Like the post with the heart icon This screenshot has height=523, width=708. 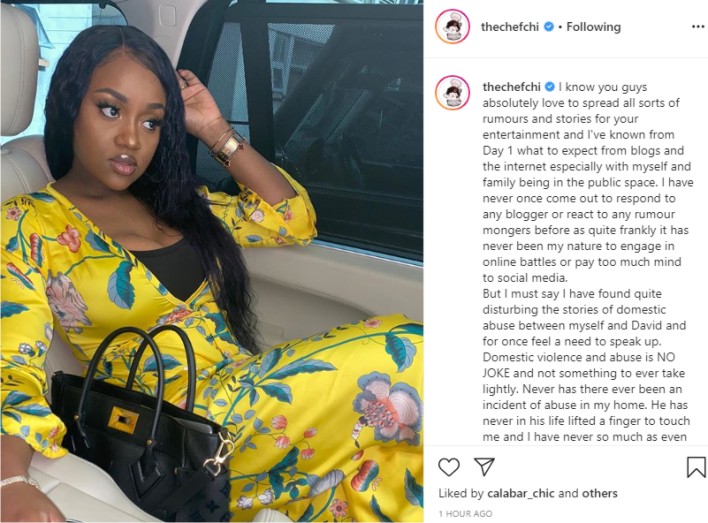point(449,467)
